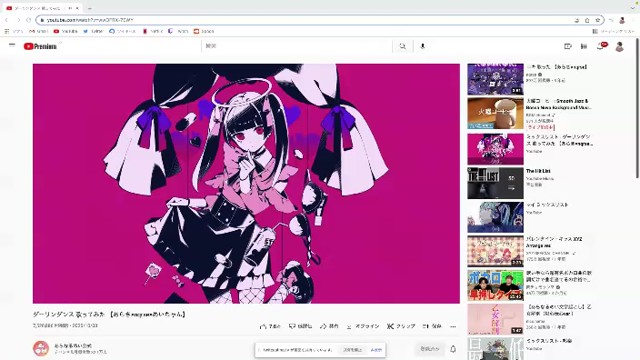The width and height of the screenshot is (640, 360).
Task: Click the Clip scissors button
Action: [401, 326]
